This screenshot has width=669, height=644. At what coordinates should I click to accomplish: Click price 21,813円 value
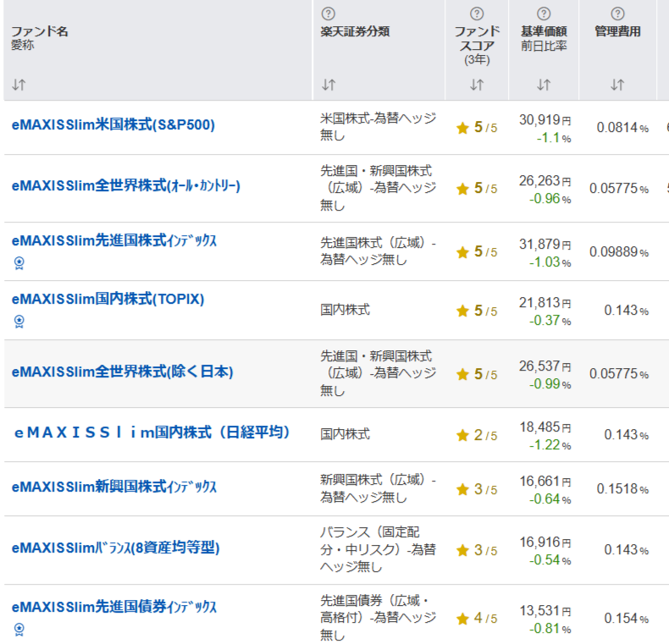(545, 302)
